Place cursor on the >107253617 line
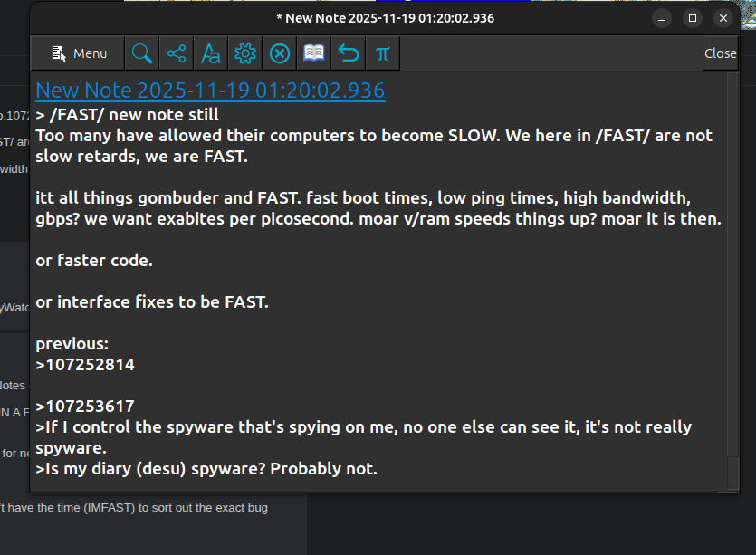Image resolution: width=756 pixels, height=555 pixels. click(x=85, y=406)
